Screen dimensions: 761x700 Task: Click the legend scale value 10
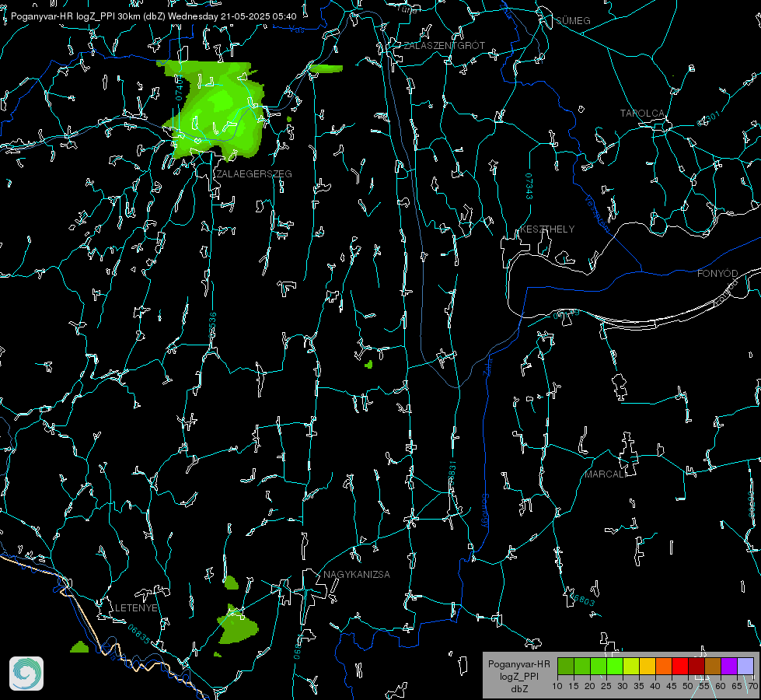(557, 686)
